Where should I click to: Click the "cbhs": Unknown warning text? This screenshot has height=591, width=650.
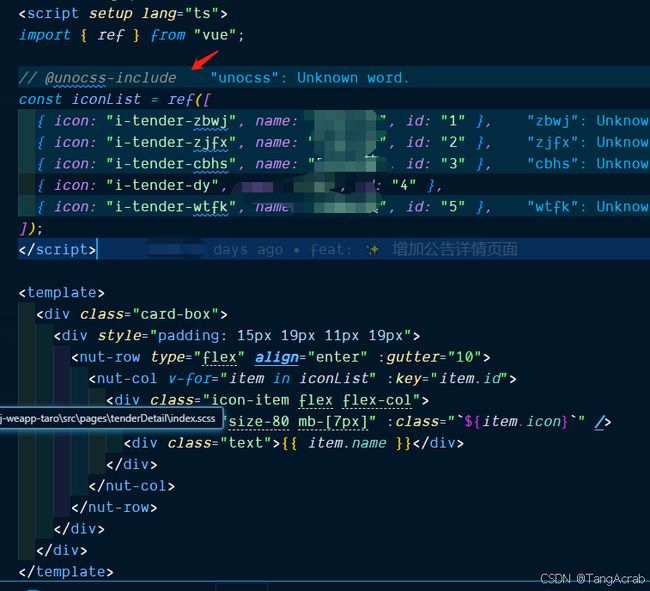[x=588, y=164]
